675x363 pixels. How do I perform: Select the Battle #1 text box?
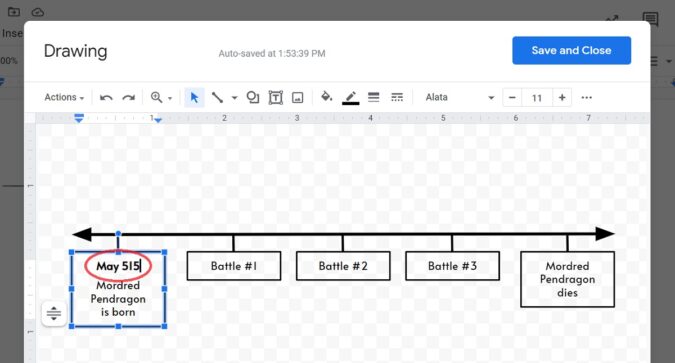pos(234,266)
